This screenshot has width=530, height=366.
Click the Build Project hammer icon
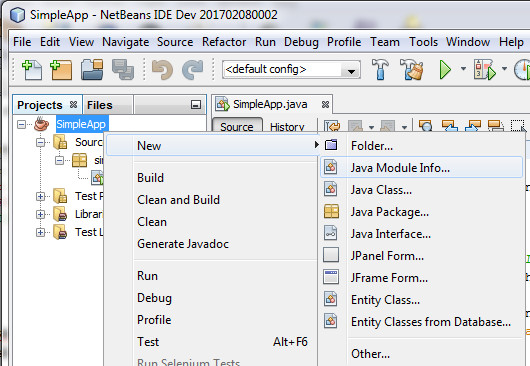380,69
